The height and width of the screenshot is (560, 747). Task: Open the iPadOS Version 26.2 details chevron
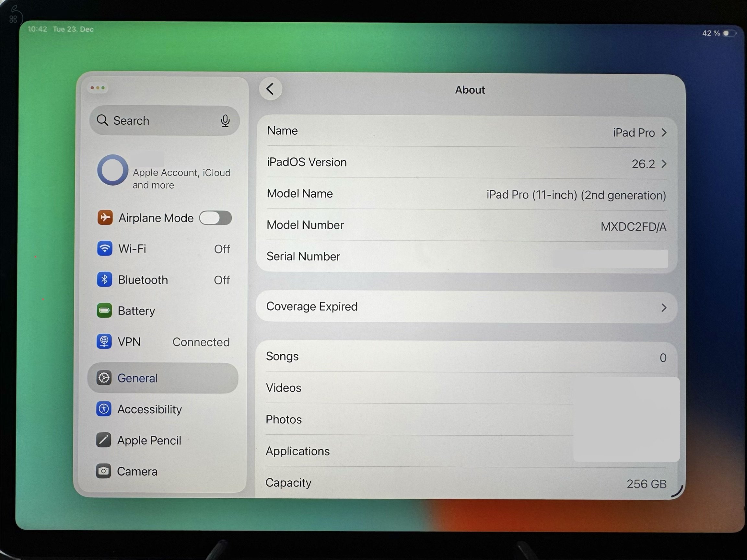[x=664, y=164]
